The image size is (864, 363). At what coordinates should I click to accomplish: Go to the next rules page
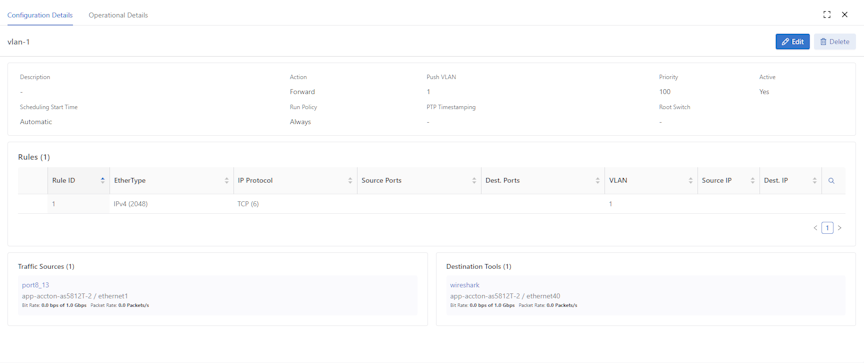click(x=839, y=227)
